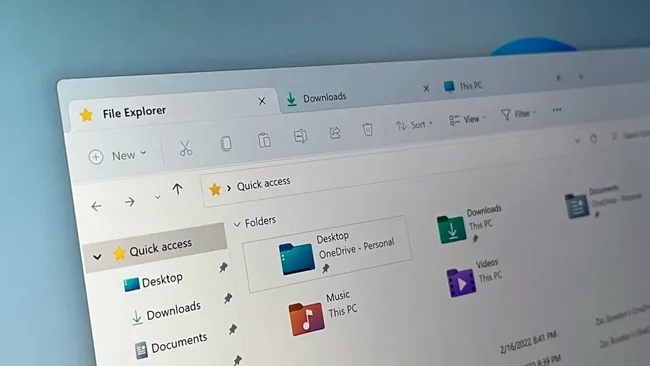
Task: Click the Share icon in toolbar
Action: pyautogui.click(x=335, y=133)
